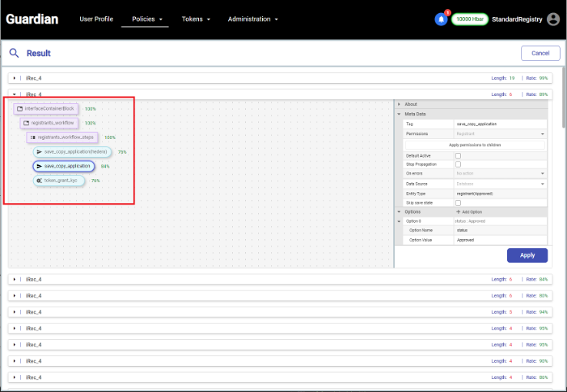
Task: Select the interfaceContainerBlock node
Action: point(48,108)
